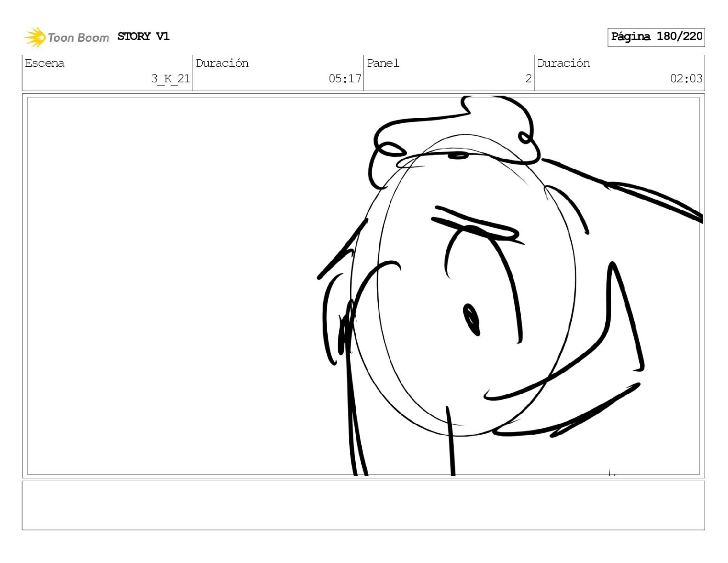Click the storyboard sketch panel drawing
Viewport: 728px width, 563px height.
pyautogui.click(x=364, y=286)
